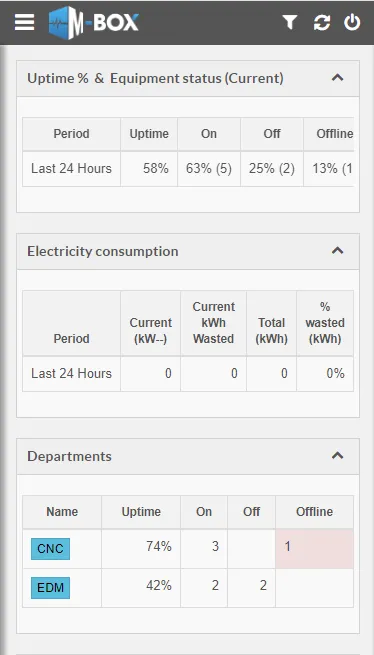This screenshot has height=655, width=374.
Task: Click the highlighted Offline cell for CNC
Action: 314,548
